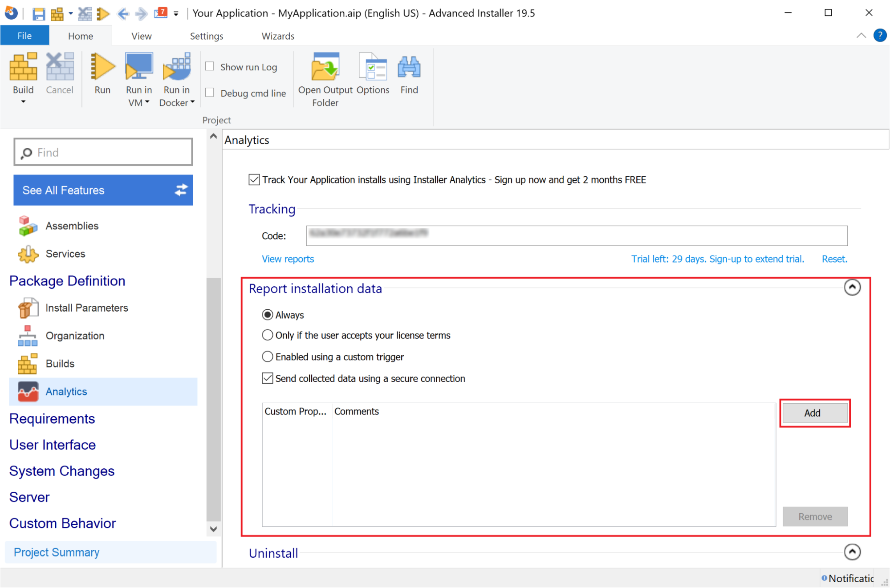Click the small Run icon in title bar
The width and height of the screenshot is (890, 588).
[x=103, y=13]
